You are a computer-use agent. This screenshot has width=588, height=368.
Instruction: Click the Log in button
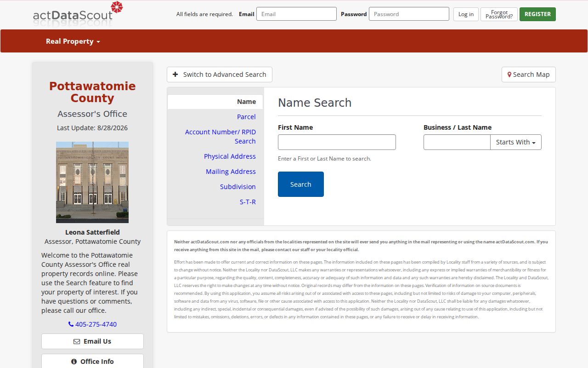pos(466,14)
